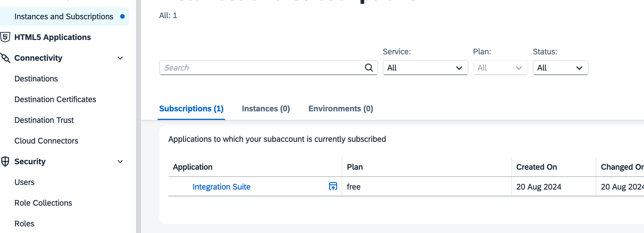644x233 pixels.
Task: Select Instances and Subscriptions in sidebar
Action: pyautogui.click(x=64, y=16)
